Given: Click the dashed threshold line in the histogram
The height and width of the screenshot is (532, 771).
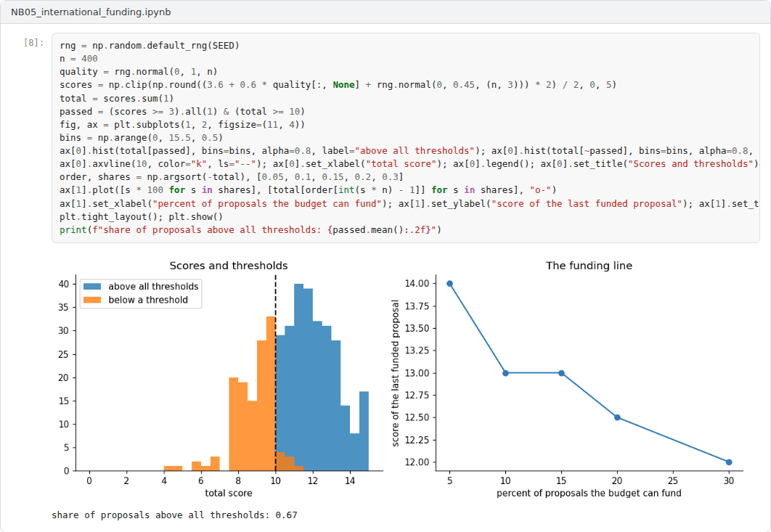Looking at the screenshot, I should pyautogui.click(x=275, y=373).
